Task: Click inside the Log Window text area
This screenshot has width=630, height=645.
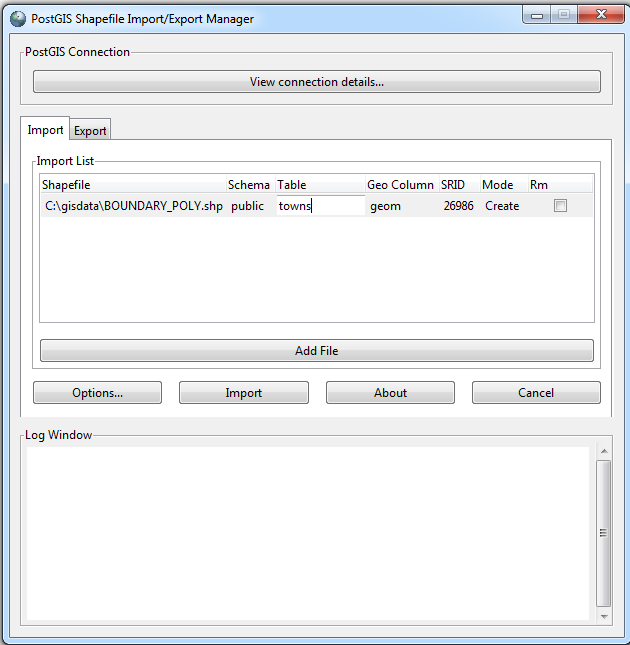Action: (308, 534)
